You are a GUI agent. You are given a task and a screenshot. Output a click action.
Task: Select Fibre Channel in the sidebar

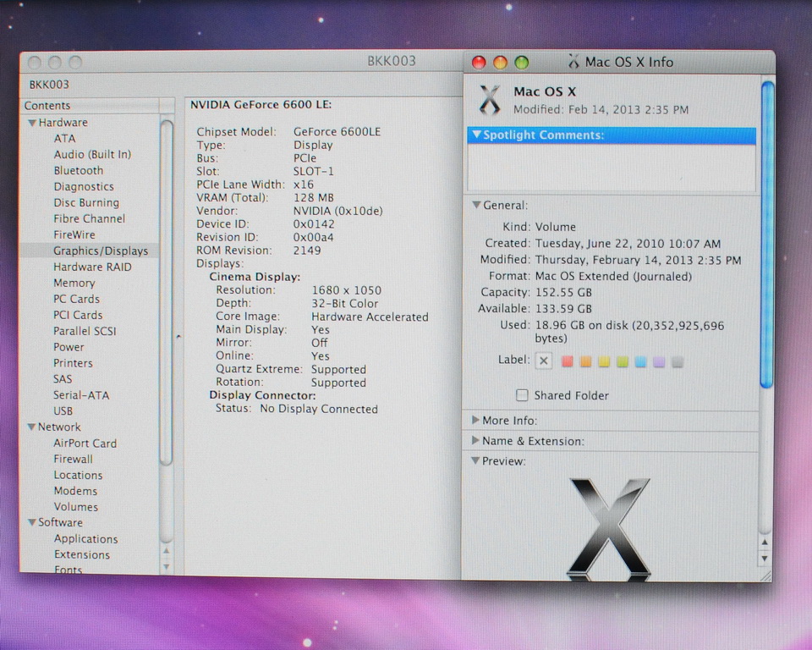(x=89, y=218)
